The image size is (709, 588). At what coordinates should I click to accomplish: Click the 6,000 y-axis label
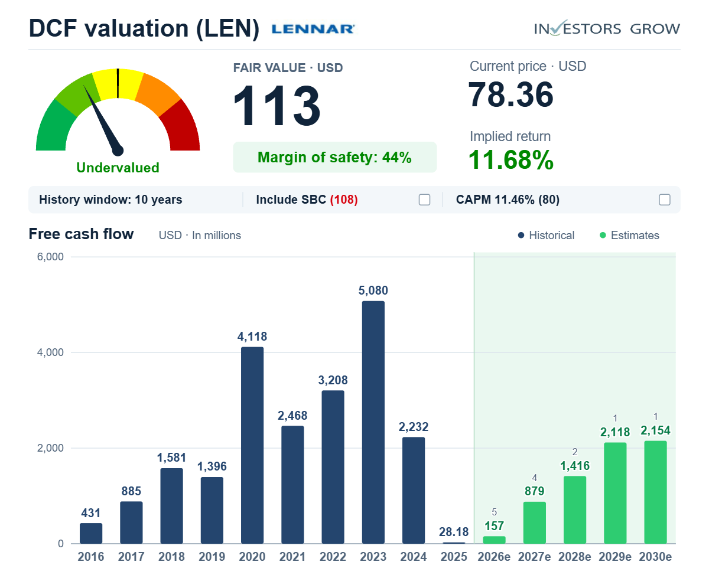(x=51, y=257)
